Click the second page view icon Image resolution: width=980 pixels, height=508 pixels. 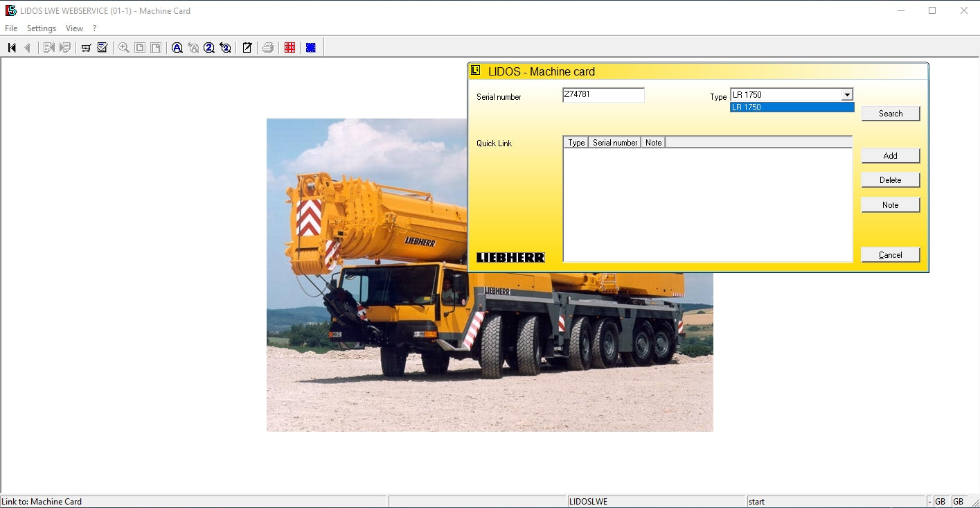click(x=156, y=47)
